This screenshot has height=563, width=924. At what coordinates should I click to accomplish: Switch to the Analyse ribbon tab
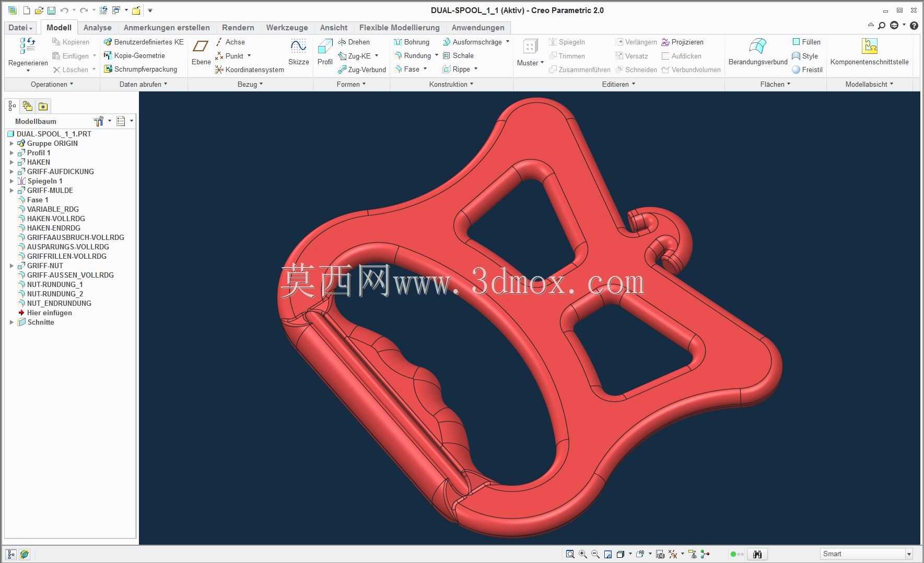coord(98,28)
